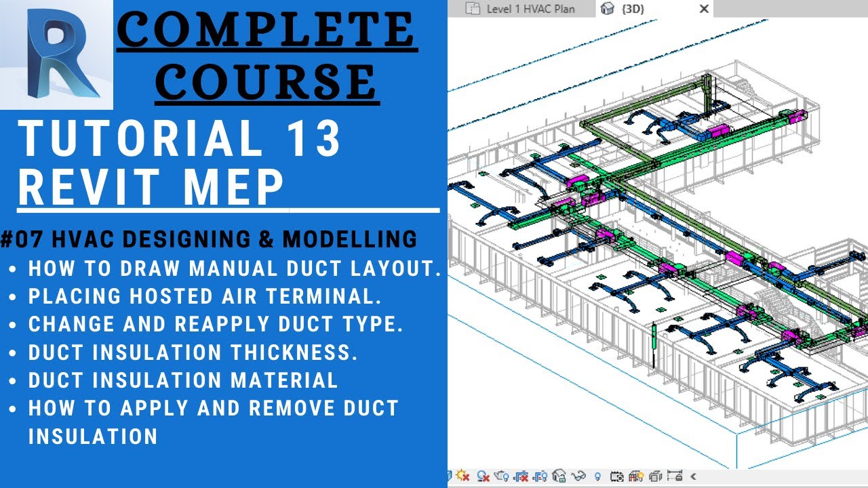The image size is (868, 488).
Task: Close the {3D} view tab
Action: point(704,9)
